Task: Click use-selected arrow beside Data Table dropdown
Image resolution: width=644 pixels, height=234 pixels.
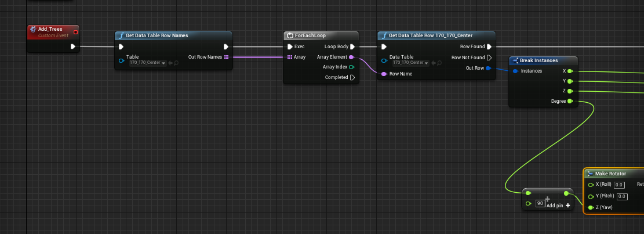Action: pyautogui.click(x=434, y=63)
